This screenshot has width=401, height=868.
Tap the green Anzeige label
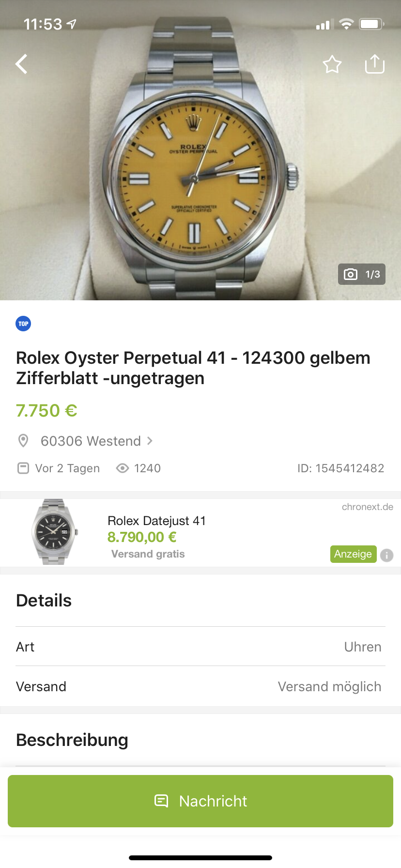[353, 554]
